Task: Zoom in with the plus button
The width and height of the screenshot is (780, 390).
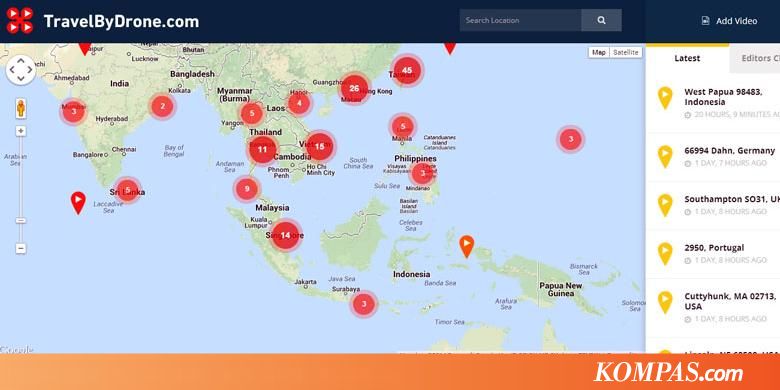Action: coord(20,131)
